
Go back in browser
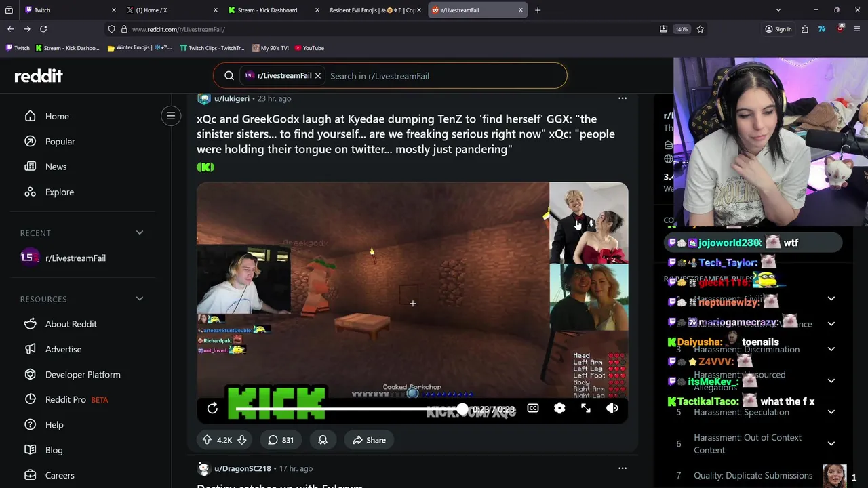point(11,29)
